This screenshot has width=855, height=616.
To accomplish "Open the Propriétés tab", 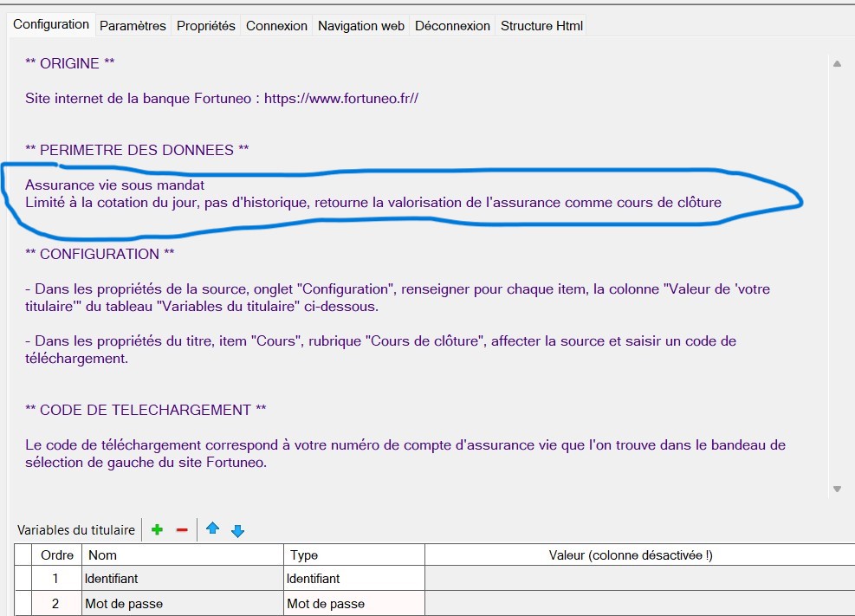I will [x=206, y=26].
